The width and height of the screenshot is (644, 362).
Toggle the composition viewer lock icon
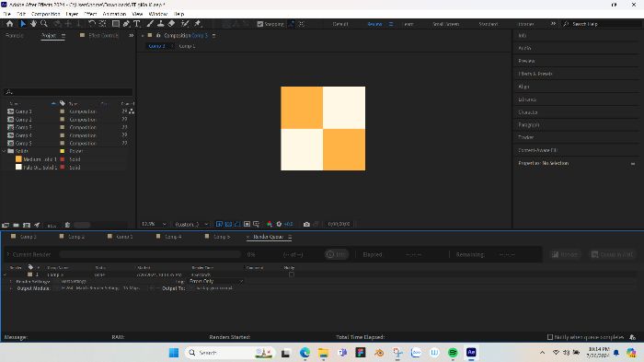pyautogui.click(x=158, y=35)
